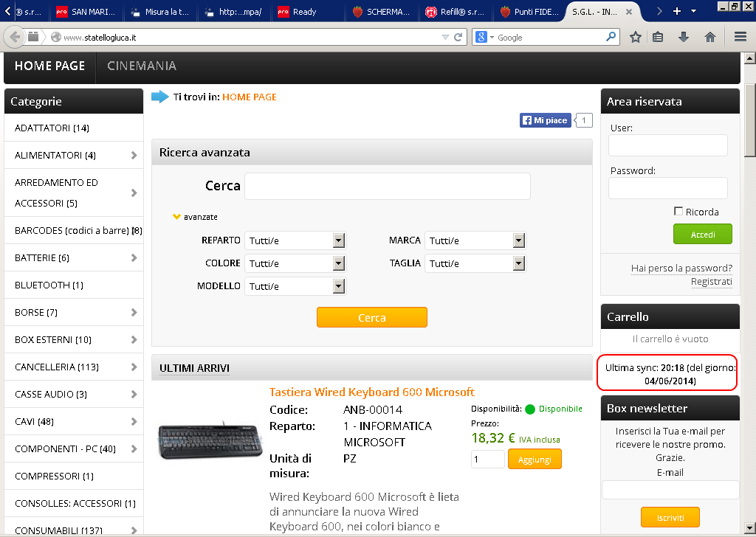756x537 pixels.
Task: Switch to the Ready tab
Action: [x=308, y=12]
